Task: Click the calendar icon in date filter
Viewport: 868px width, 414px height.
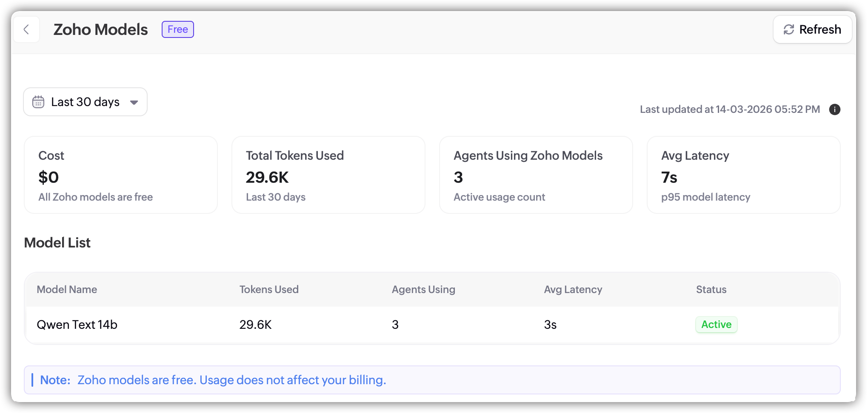Action: (x=38, y=102)
